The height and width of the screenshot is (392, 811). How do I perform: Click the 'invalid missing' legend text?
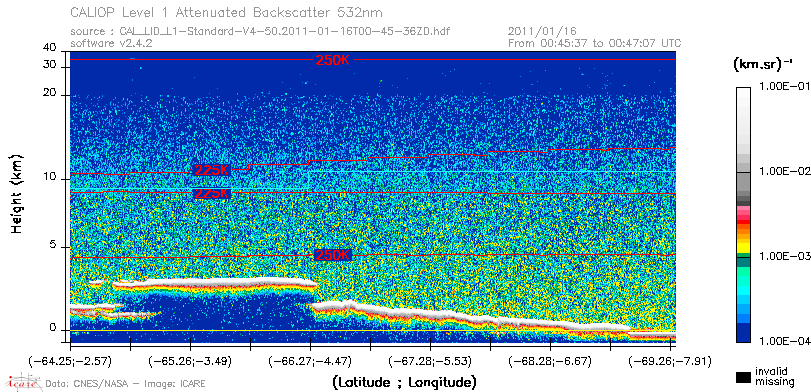(x=774, y=376)
